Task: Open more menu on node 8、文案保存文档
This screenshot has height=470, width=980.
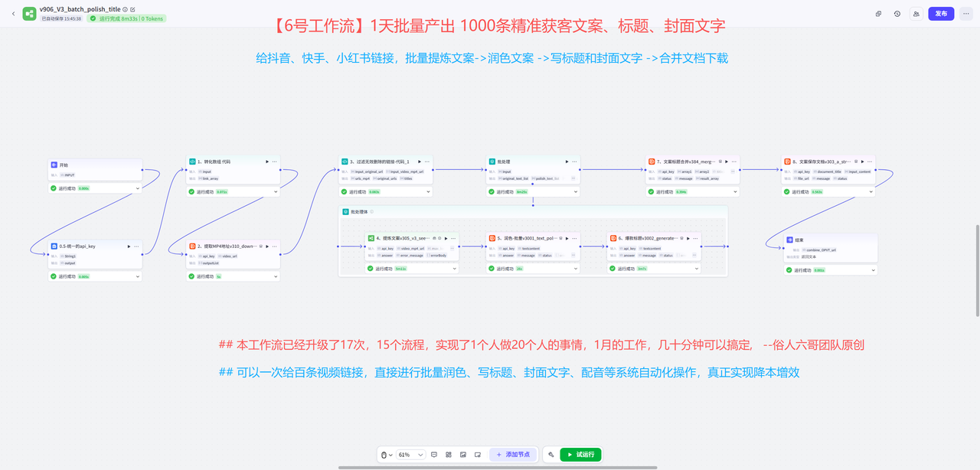Action: pos(870,162)
